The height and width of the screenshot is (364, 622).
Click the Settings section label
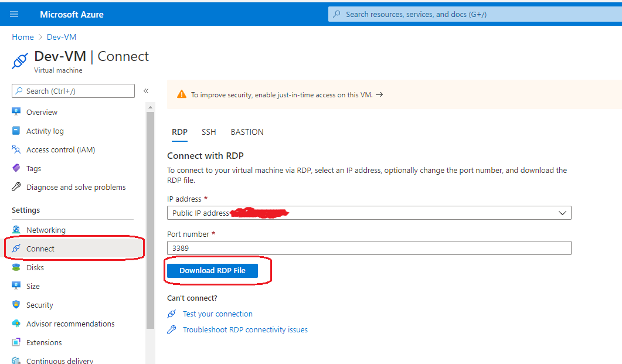pyautogui.click(x=26, y=210)
